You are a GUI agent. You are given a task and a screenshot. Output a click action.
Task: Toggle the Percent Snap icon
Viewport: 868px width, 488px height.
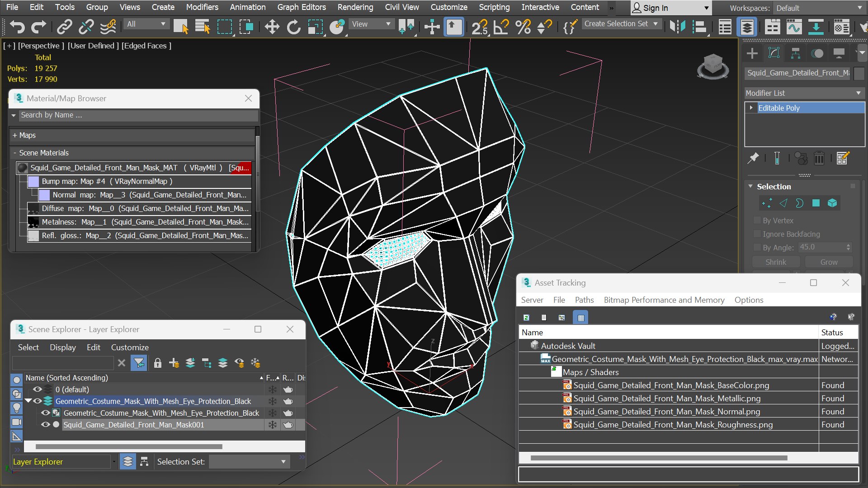tap(523, 27)
